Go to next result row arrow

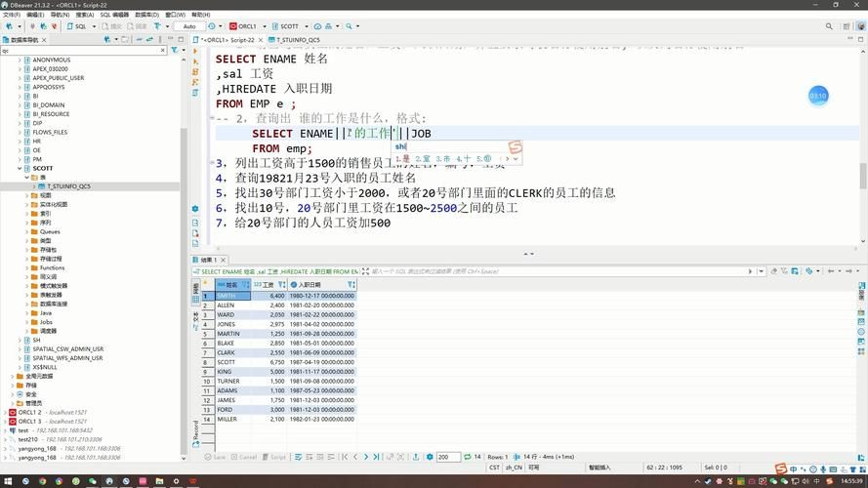click(366, 457)
